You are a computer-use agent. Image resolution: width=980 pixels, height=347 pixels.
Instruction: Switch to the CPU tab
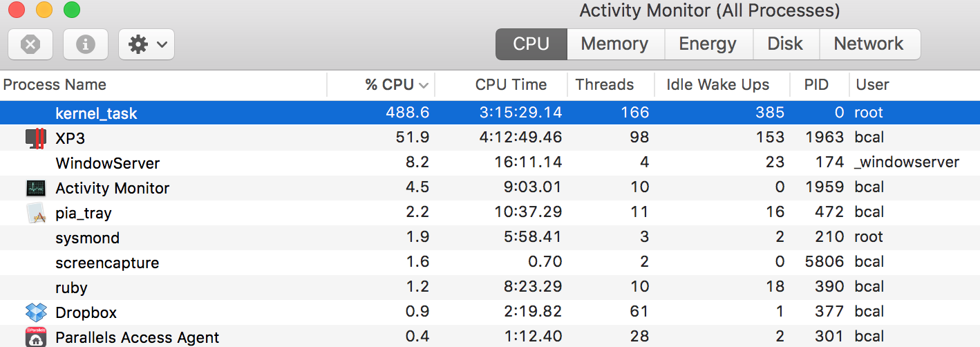point(531,44)
